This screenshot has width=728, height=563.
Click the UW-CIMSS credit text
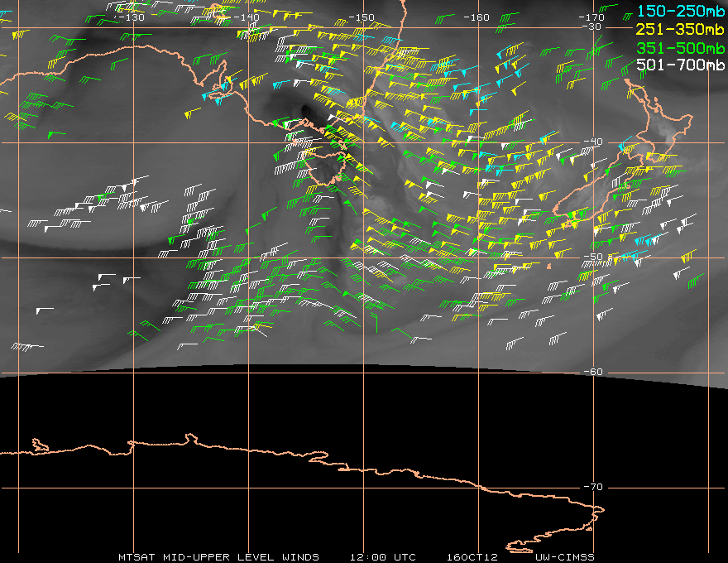(564, 557)
